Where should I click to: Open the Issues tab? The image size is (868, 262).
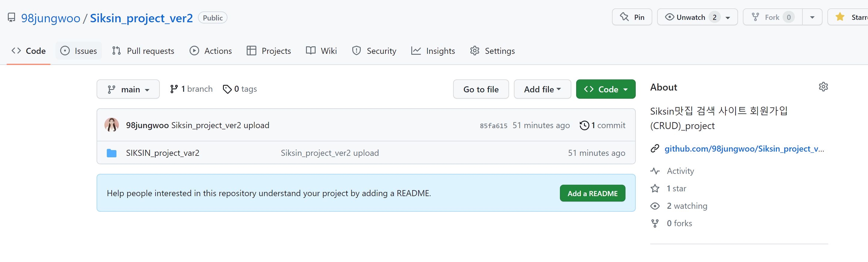(x=79, y=51)
